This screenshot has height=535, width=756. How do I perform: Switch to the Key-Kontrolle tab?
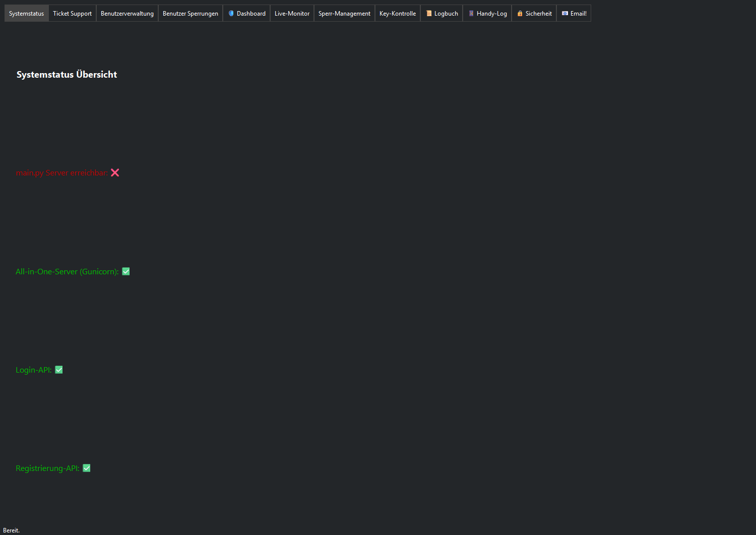click(x=397, y=13)
